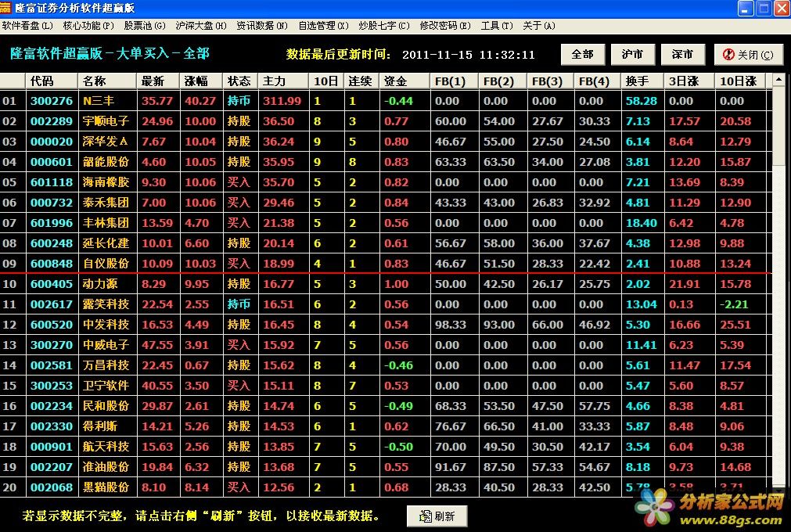Select stock name 海南橡胶
The width and height of the screenshot is (791, 532).
106,182
